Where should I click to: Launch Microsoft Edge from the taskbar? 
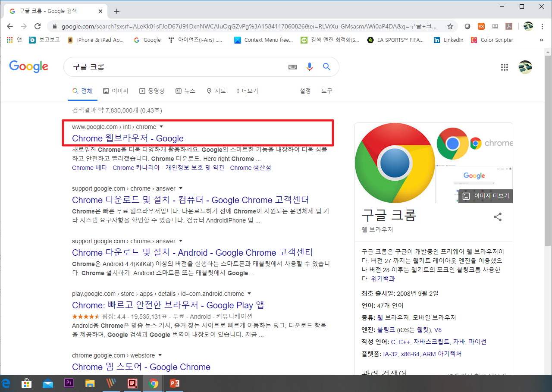tap(6, 383)
